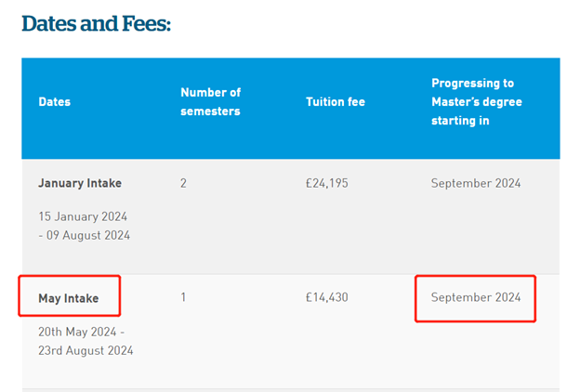Click Progressing to Master's degree header
The width and height of the screenshot is (580, 392).
coord(477,101)
